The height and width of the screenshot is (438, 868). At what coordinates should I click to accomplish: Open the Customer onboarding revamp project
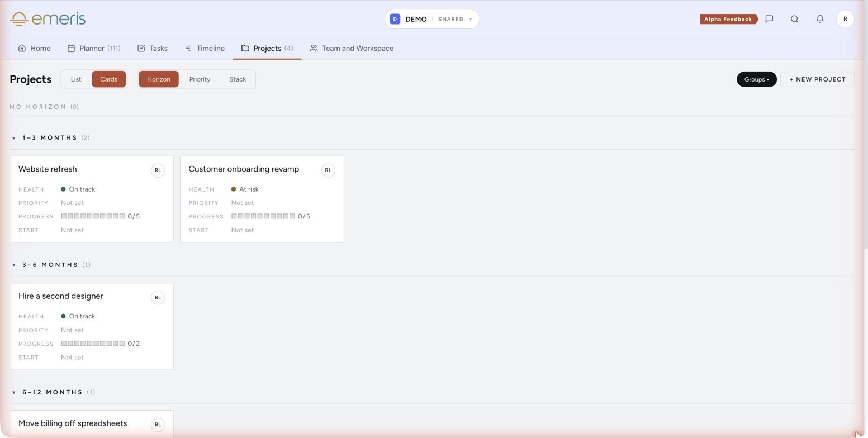[x=244, y=169]
